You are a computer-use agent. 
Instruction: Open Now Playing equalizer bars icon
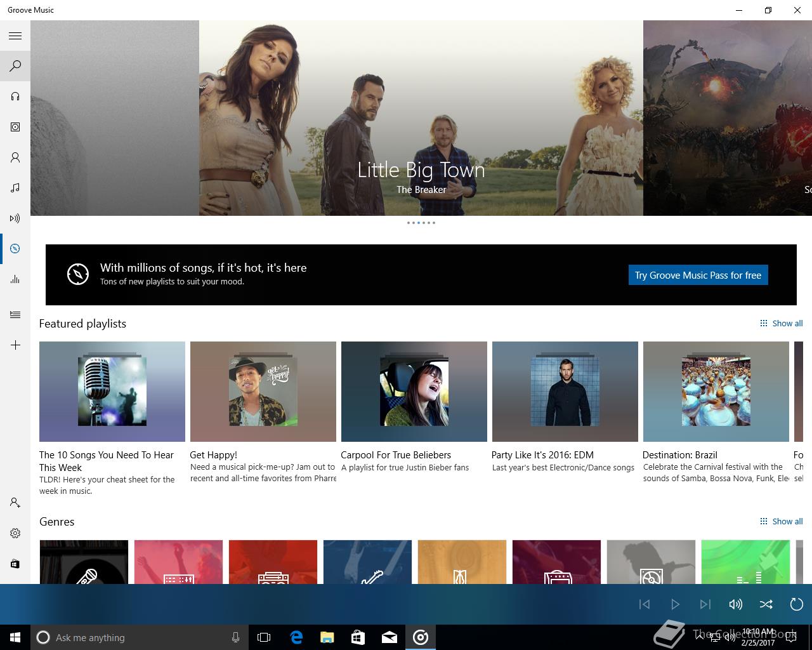(x=15, y=279)
